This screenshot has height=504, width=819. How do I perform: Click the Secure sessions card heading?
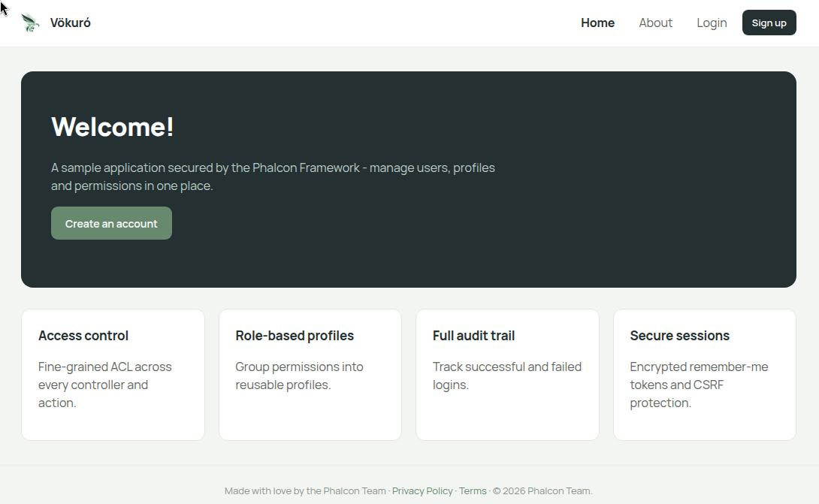tap(679, 336)
